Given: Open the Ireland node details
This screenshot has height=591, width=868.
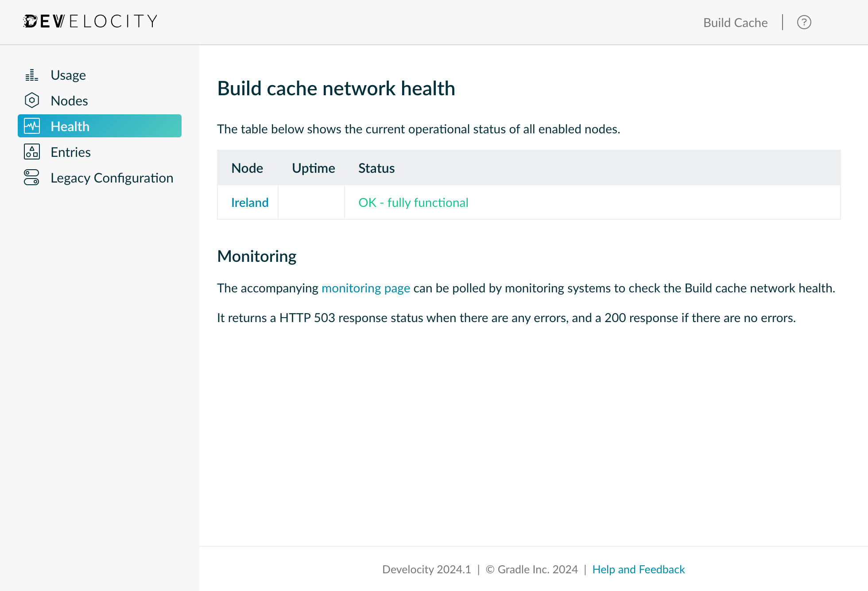Looking at the screenshot, I should pyautogui.click(x=249, y=202).
